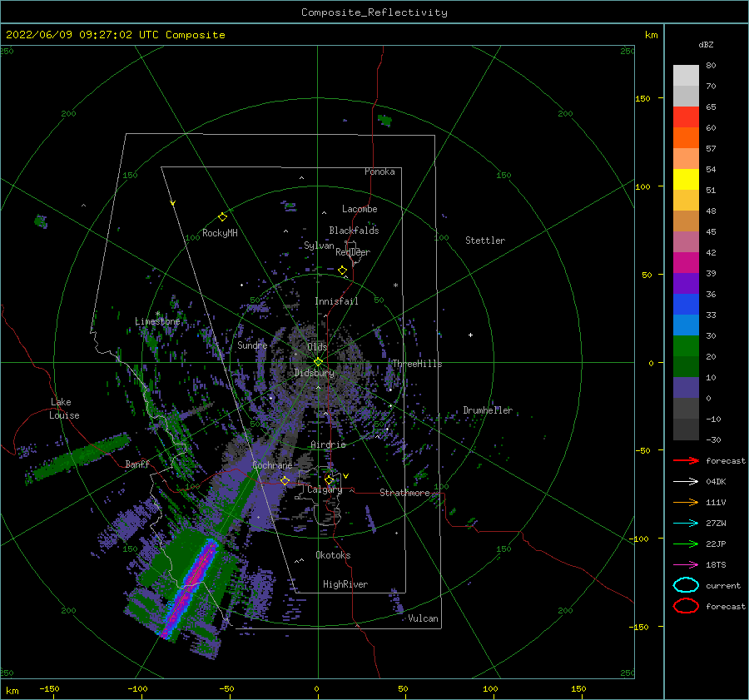
Task: Click the Innisfail town label
Action: (336, 301)
